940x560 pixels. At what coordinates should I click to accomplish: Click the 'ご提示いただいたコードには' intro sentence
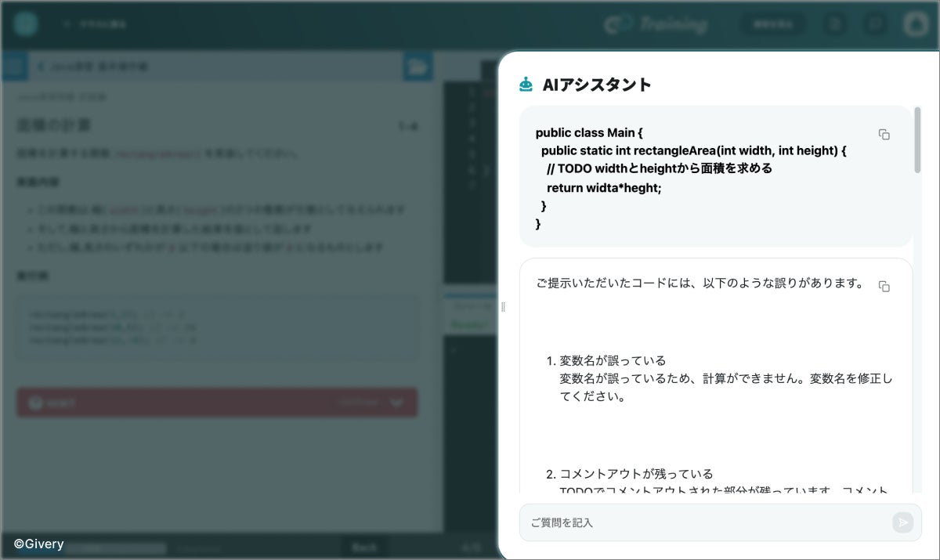700,283
